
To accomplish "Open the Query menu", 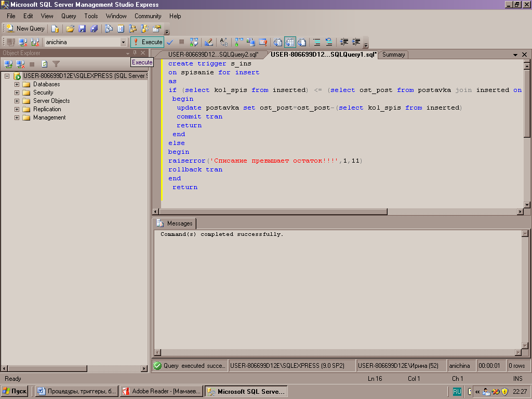I will tap(69, 16).
